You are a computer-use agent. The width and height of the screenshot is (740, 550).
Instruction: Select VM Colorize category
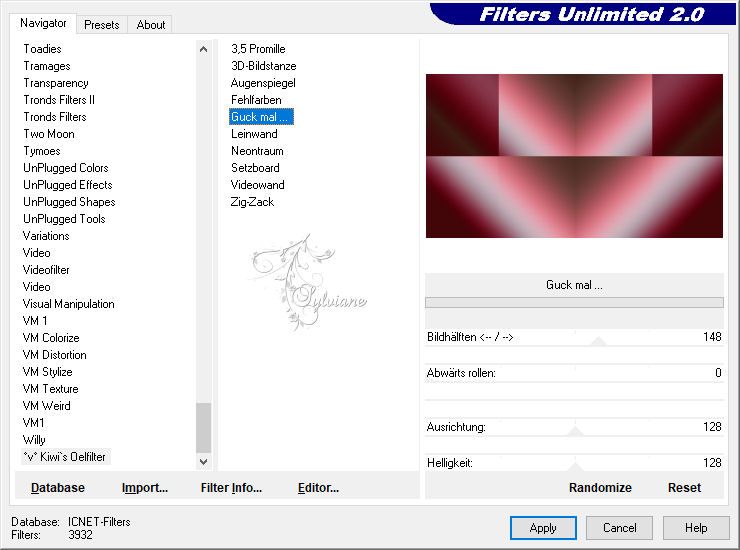tap(51, 338)
